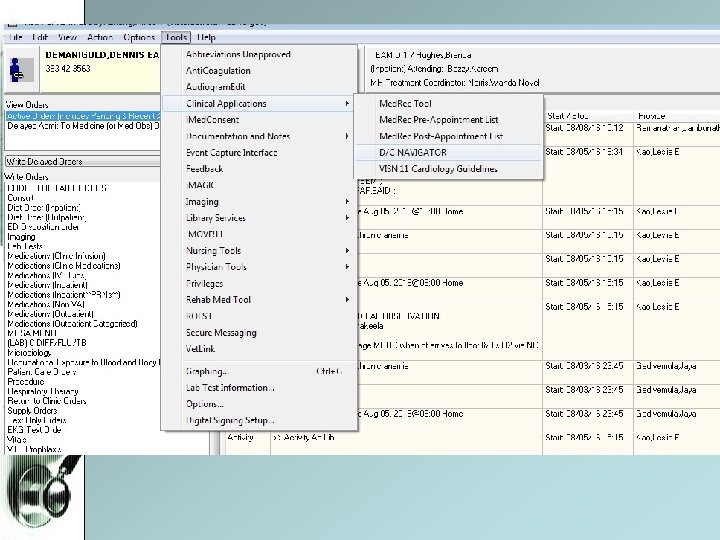Screen dimensions: 720x540
Task: Launch the MedRec Tool
Action: click(x=449, y=104)
